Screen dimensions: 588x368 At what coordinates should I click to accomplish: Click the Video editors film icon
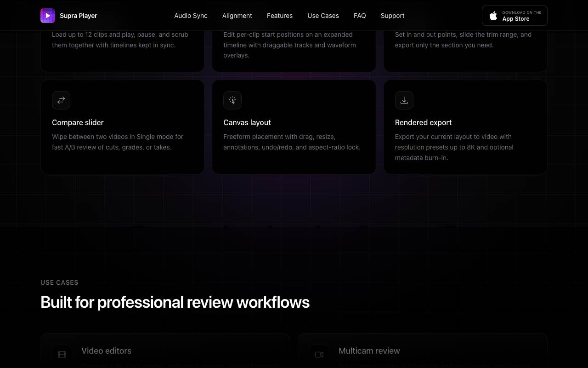[x=62, y=355]
